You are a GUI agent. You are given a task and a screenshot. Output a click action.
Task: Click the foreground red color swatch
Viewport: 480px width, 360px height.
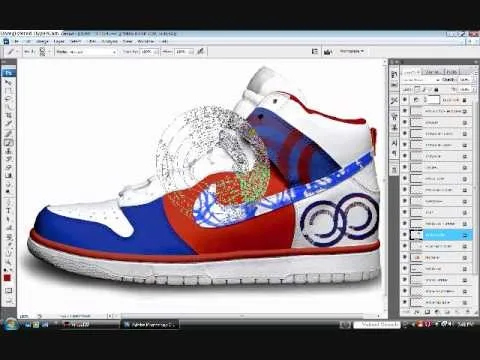(x=7, y=277)
